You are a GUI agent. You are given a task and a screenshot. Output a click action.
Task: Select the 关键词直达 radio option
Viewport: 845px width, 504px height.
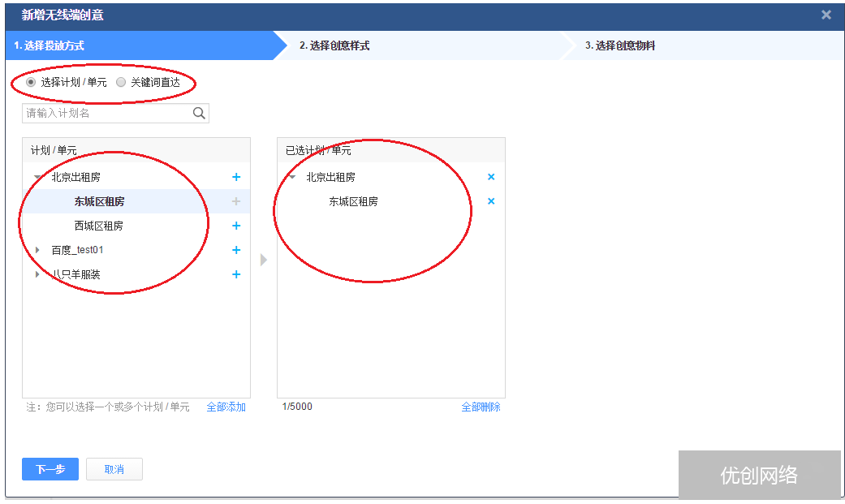pos(121,82)
